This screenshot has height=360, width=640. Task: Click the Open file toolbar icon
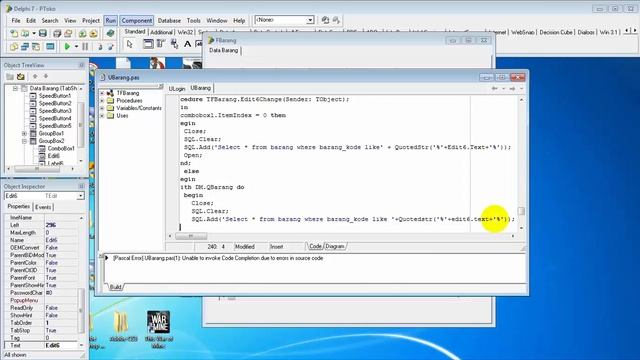point(24,33)
